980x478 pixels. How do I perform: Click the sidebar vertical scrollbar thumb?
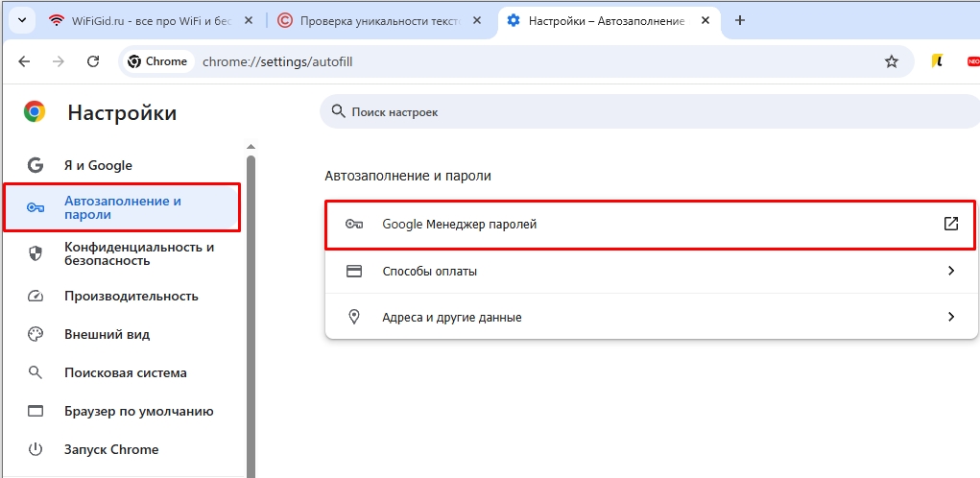(x=251, y=316)
